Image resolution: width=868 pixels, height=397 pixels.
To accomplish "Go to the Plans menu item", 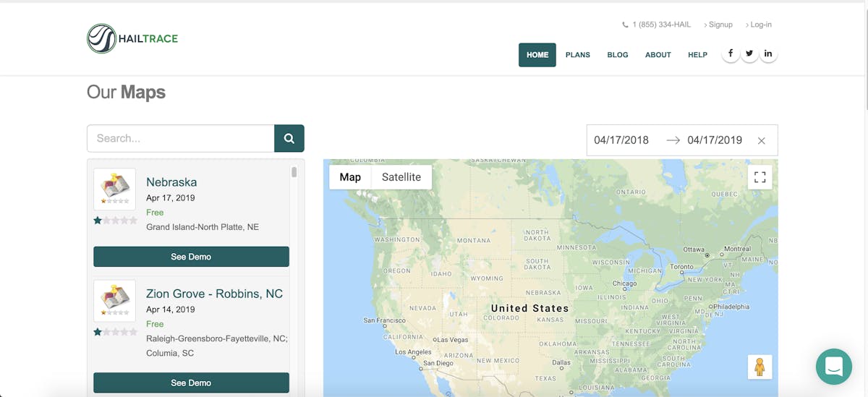I will point(577,55).
